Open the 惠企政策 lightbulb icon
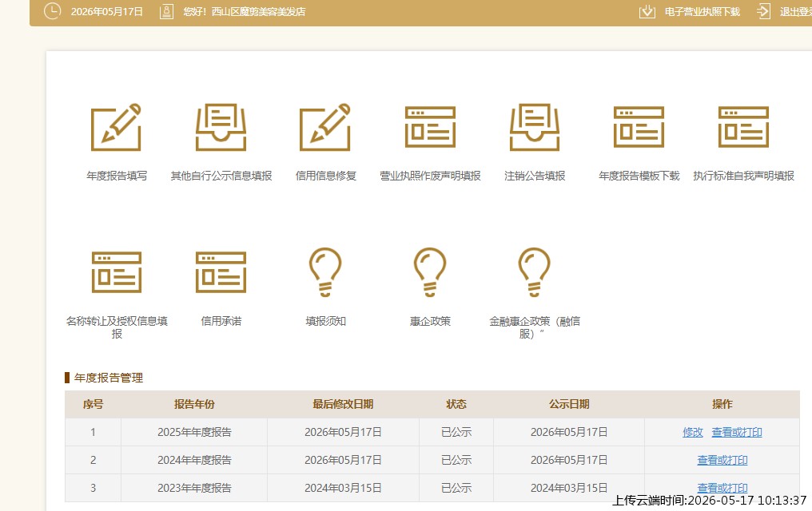Screen dimensions: 812x511 coord(430,272)
